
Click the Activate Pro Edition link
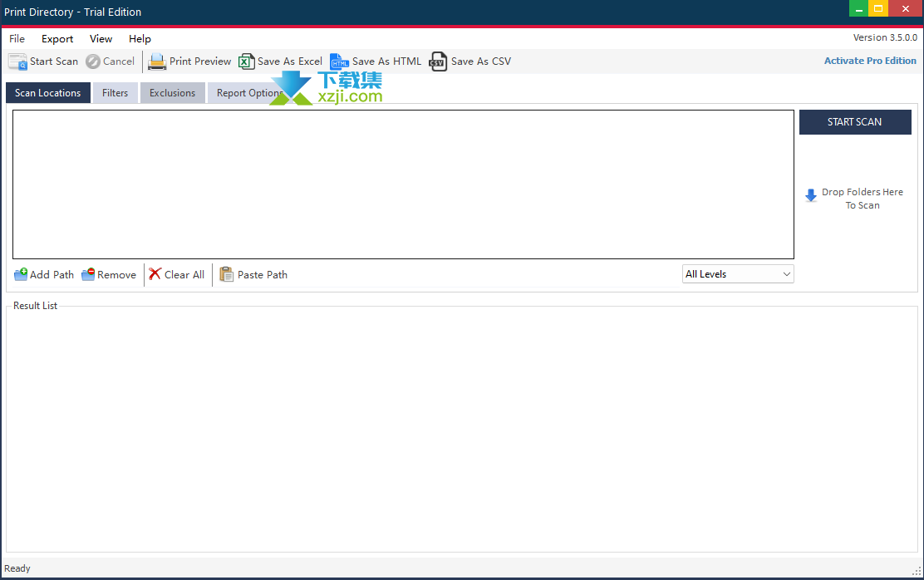(x=870, y=61)
